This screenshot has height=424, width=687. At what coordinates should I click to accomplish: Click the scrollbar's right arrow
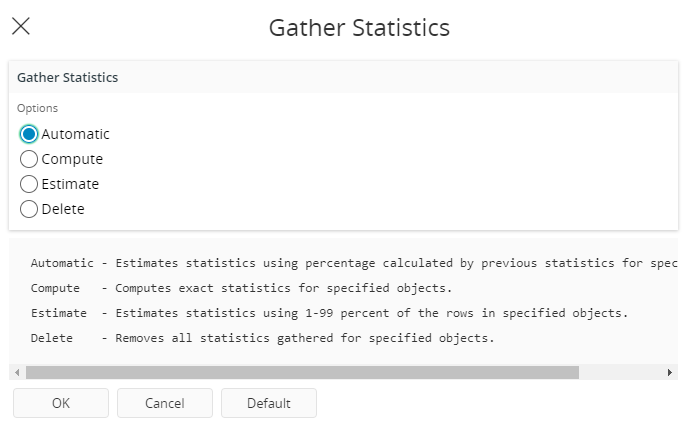670,372
